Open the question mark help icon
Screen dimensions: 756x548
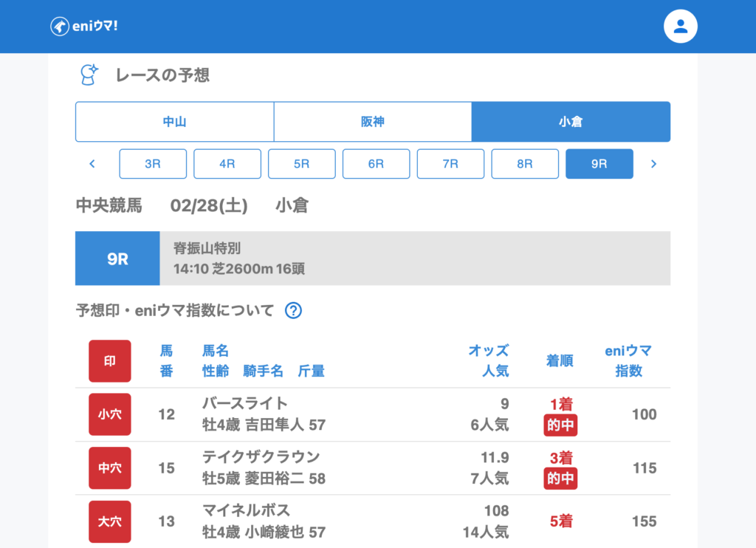click(x=293, y=311)
